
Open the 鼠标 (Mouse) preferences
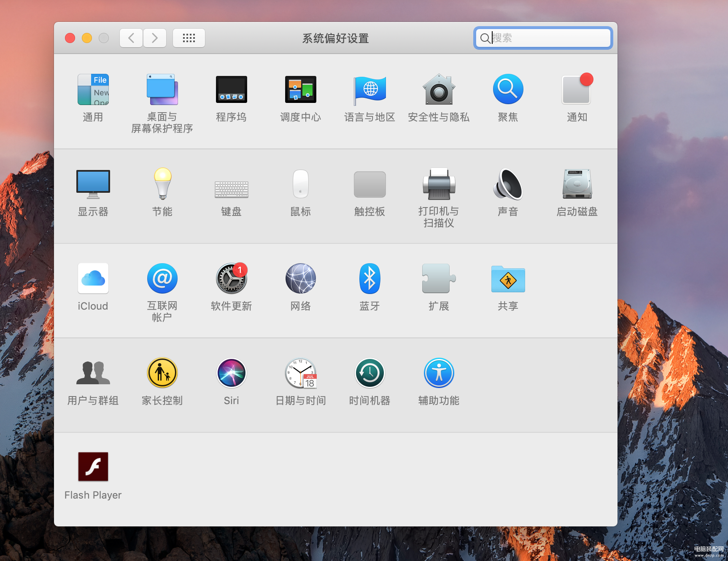point(301,184)
